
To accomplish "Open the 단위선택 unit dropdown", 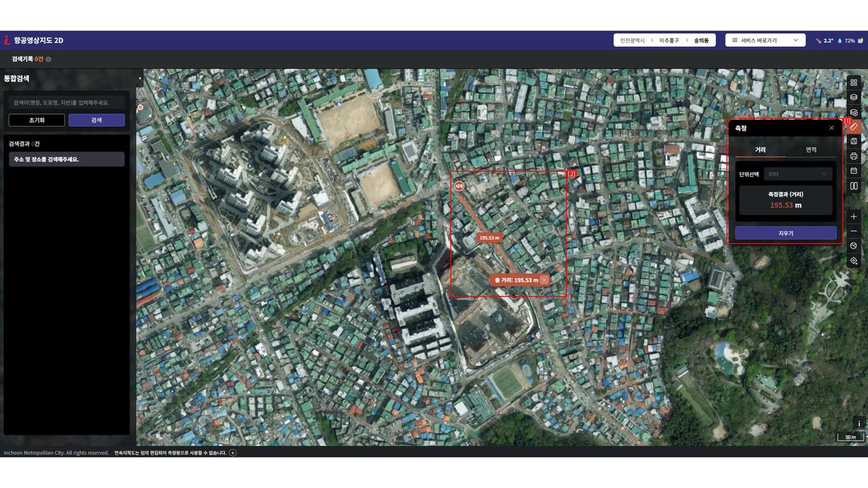I will tap(798, 174).
